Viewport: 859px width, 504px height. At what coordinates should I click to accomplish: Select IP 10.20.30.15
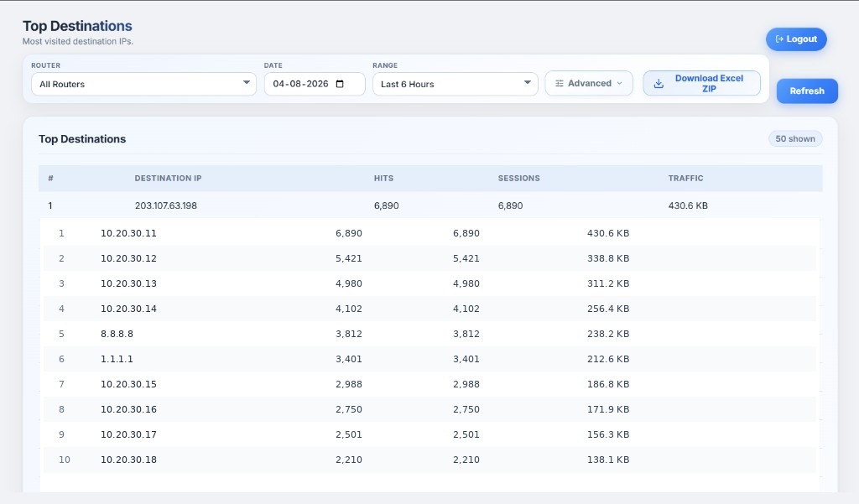click(x=128, y=384)
